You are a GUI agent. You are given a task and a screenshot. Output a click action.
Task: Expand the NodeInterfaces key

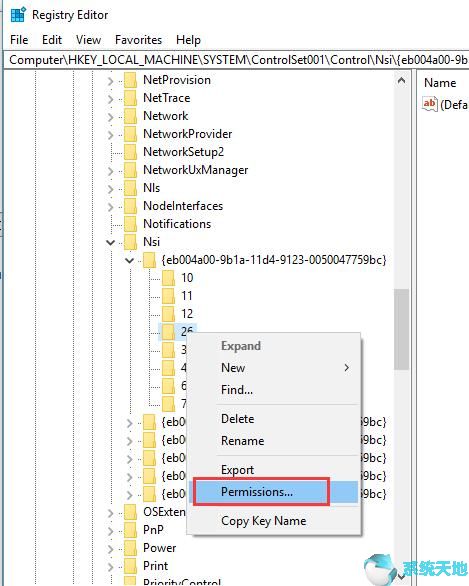[110, 206]
